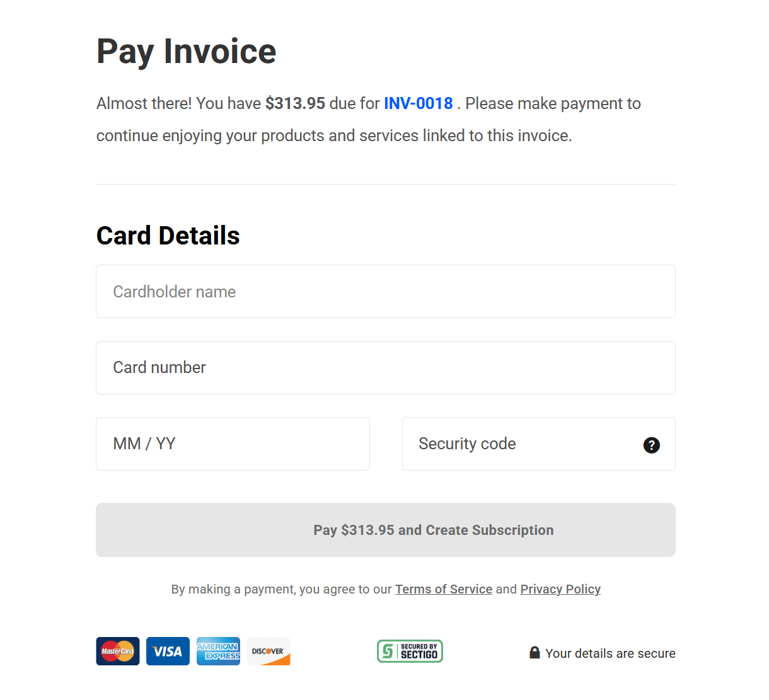Click into the Card number field
The width and height of the screenshot is (769, 700).
385,368
